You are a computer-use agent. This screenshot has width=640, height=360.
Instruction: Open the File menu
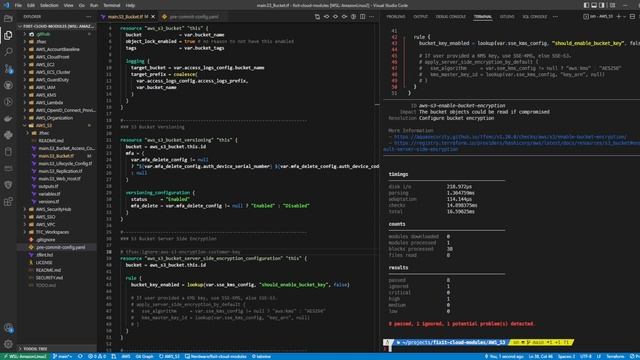(18, 5)
